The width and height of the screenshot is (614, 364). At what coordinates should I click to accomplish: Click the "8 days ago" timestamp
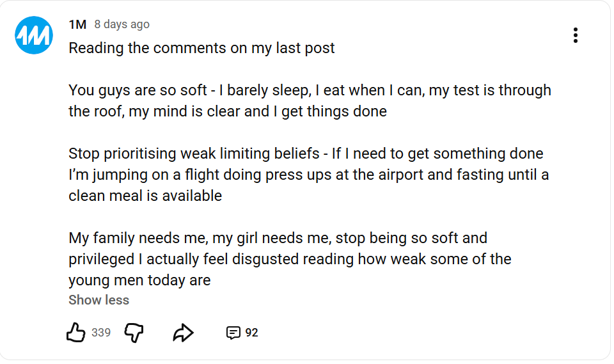click(122, 24)
